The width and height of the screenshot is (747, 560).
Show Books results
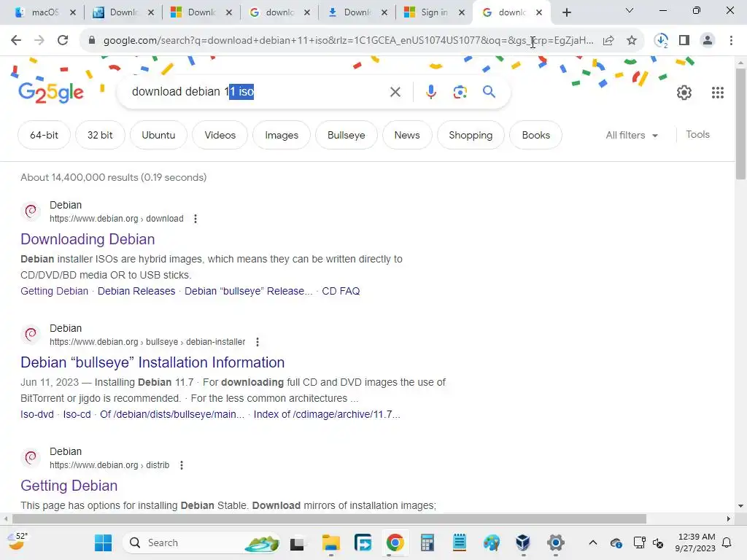pos(536,135)
